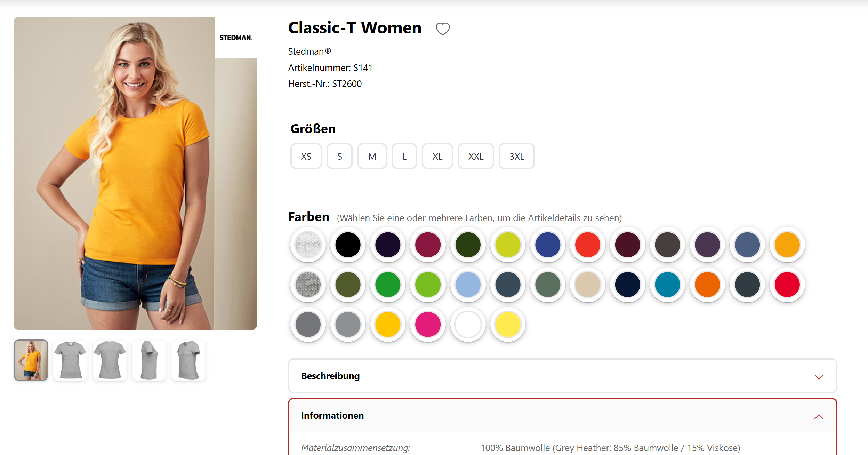868x455 pixels.
Task: View the grey shirt front thumbnail
Action: tap(70, 360)
